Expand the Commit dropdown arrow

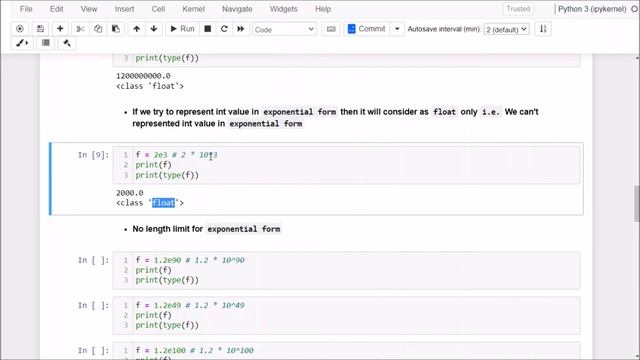[397, 29]
